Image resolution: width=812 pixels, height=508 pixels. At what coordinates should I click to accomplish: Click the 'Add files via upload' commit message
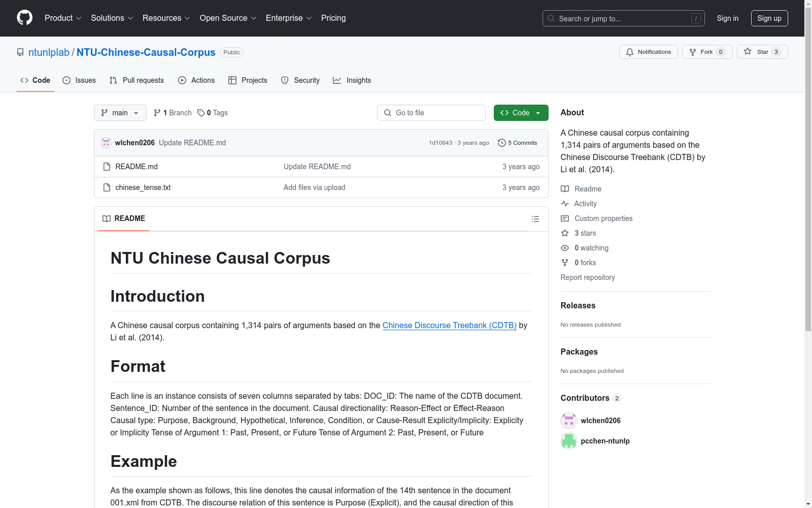[x=315, y=187]
